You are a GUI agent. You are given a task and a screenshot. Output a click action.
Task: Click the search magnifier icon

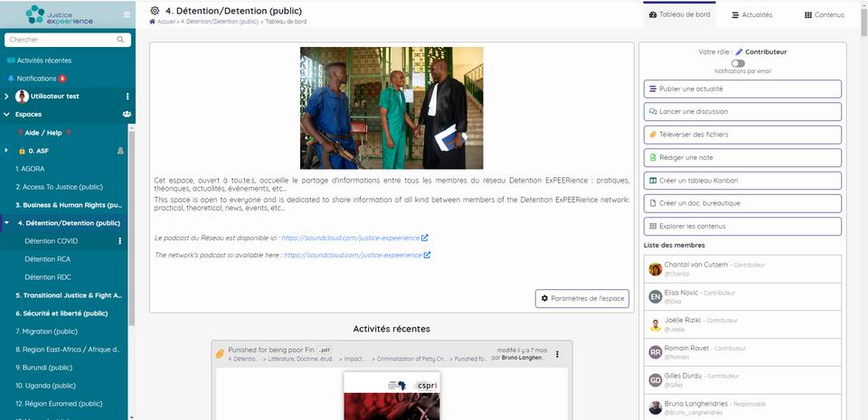click(x=120, y=40)
